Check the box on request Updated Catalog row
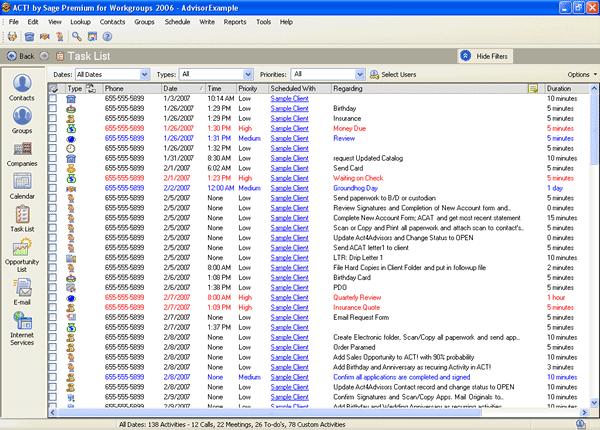This screenshot has width=600, height=430. (53, 158)
